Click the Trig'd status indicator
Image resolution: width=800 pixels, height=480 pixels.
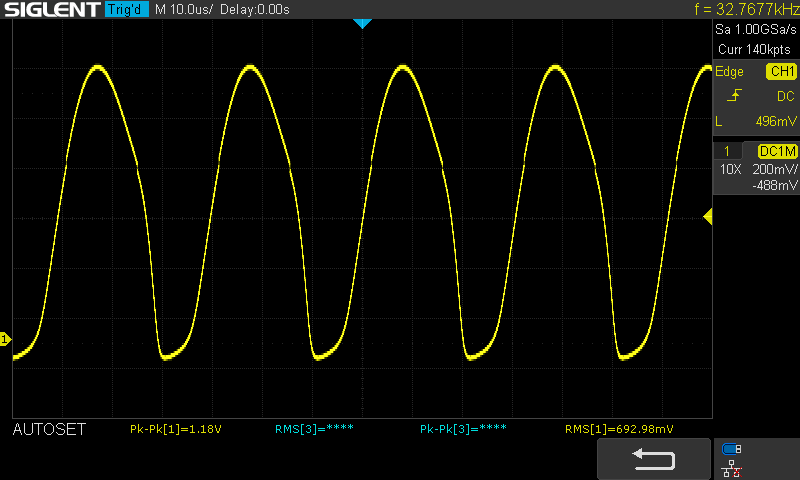click(127, 9)
